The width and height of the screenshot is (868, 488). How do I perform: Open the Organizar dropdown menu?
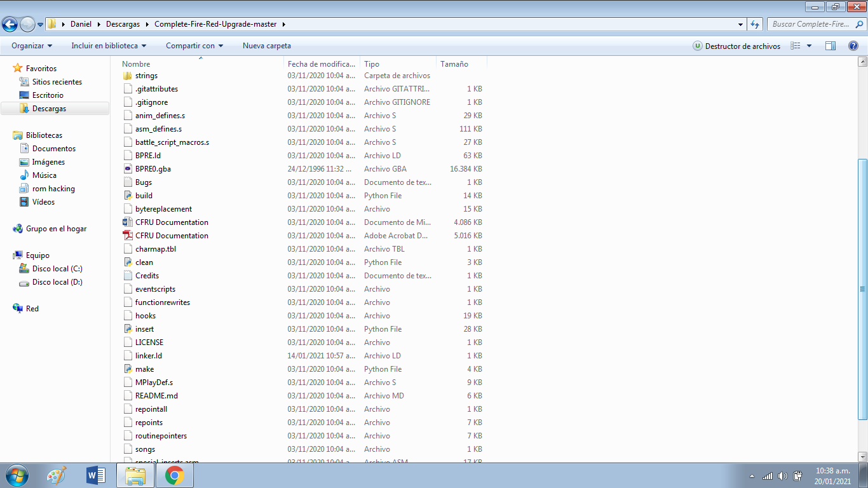32,46
